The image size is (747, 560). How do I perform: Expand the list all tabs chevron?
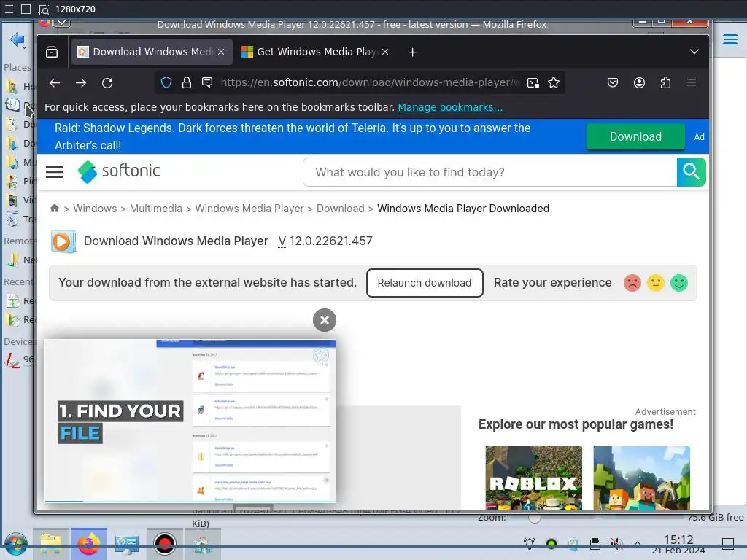tap(694, 52)
